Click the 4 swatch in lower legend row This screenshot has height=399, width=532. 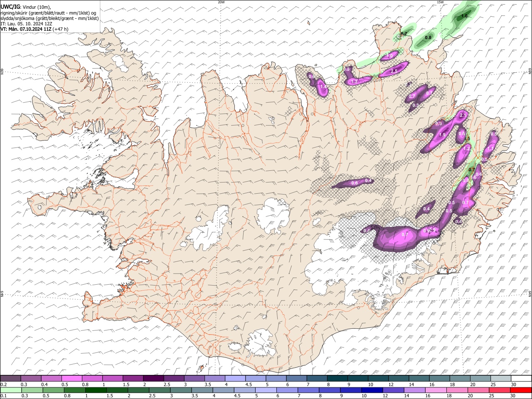click(223, 390)
